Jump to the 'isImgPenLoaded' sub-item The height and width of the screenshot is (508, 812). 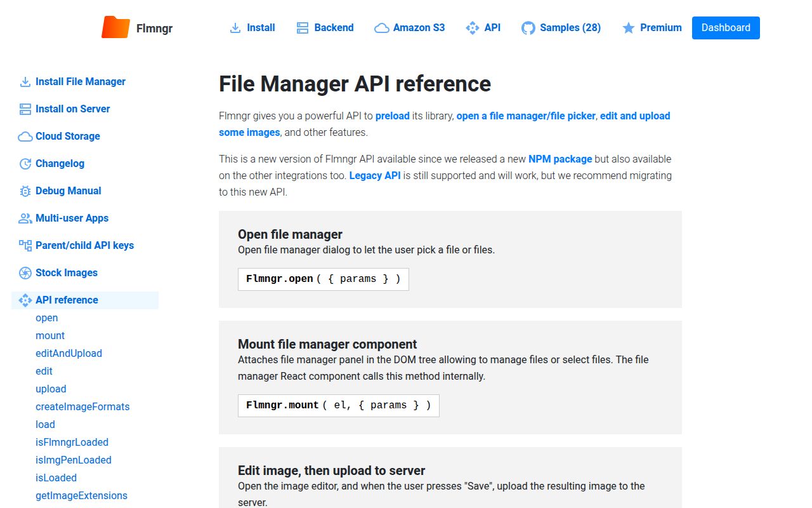[x=74, y=460]
